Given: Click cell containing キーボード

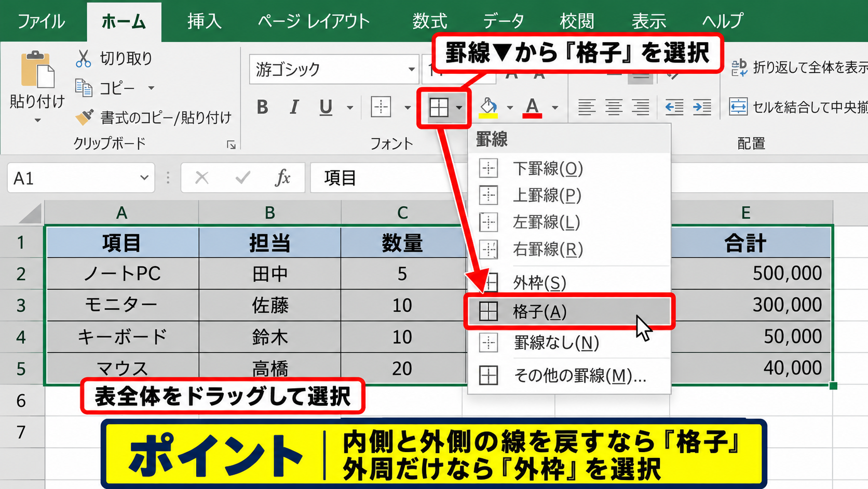Looking at the screenshot, I should (x=123, y=337).
